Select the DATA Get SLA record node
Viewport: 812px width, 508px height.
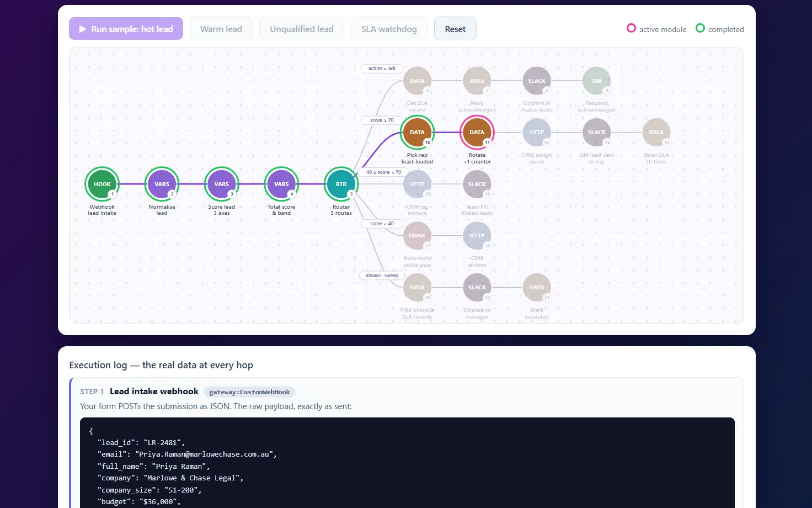click(417, 81)
